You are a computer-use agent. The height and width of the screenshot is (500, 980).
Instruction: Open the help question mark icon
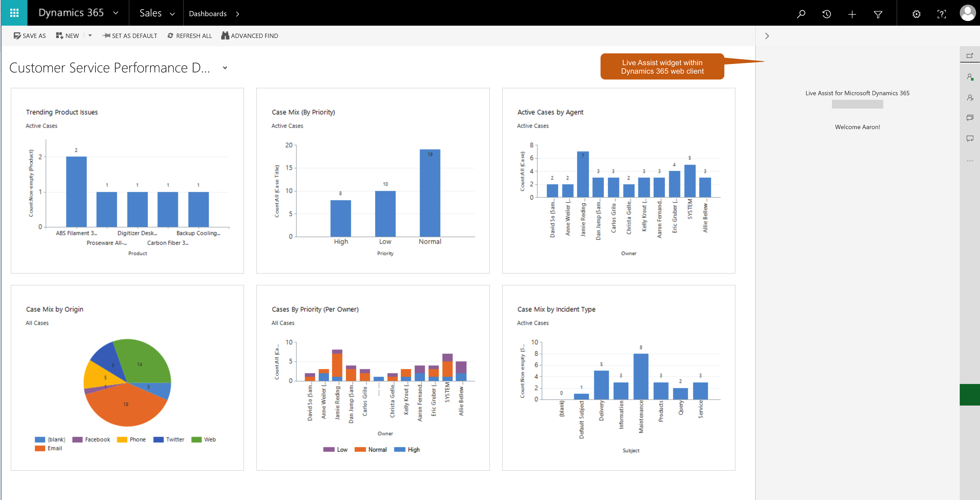(942, 14)
